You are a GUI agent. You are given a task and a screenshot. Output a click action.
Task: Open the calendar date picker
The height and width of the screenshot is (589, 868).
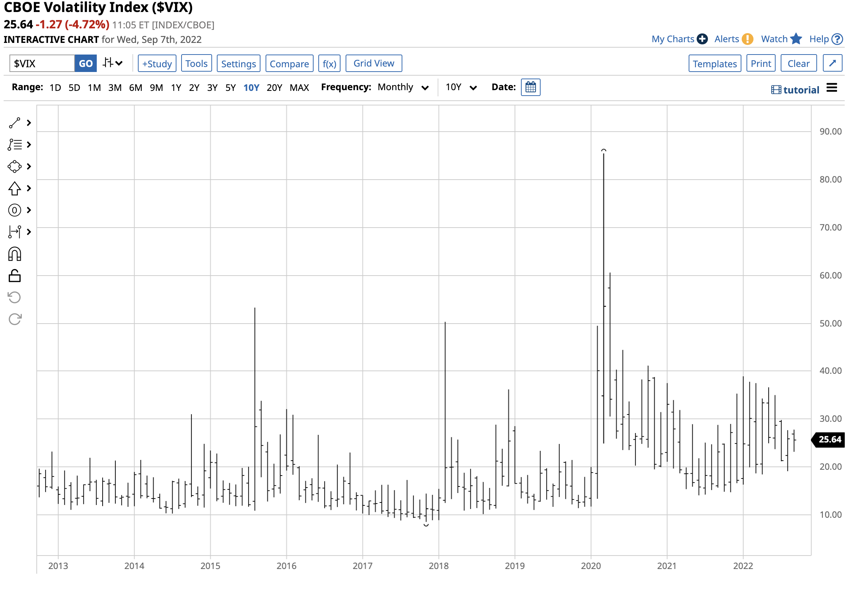tap(531, 88)
